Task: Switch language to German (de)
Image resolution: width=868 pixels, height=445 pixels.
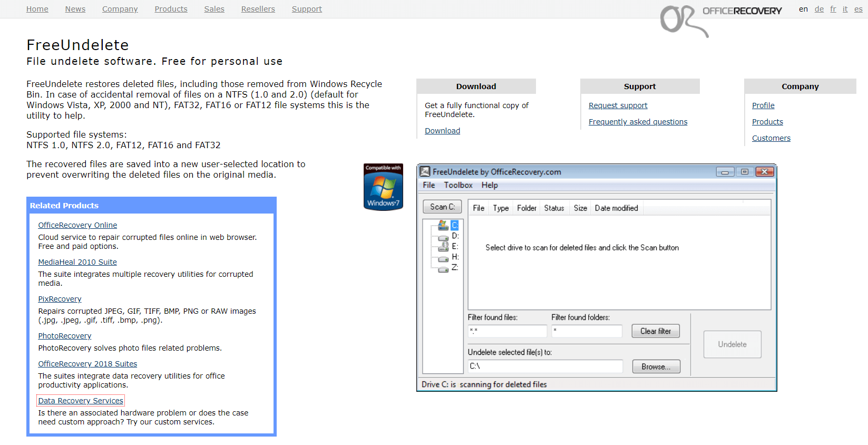Action: click(819, 9)
